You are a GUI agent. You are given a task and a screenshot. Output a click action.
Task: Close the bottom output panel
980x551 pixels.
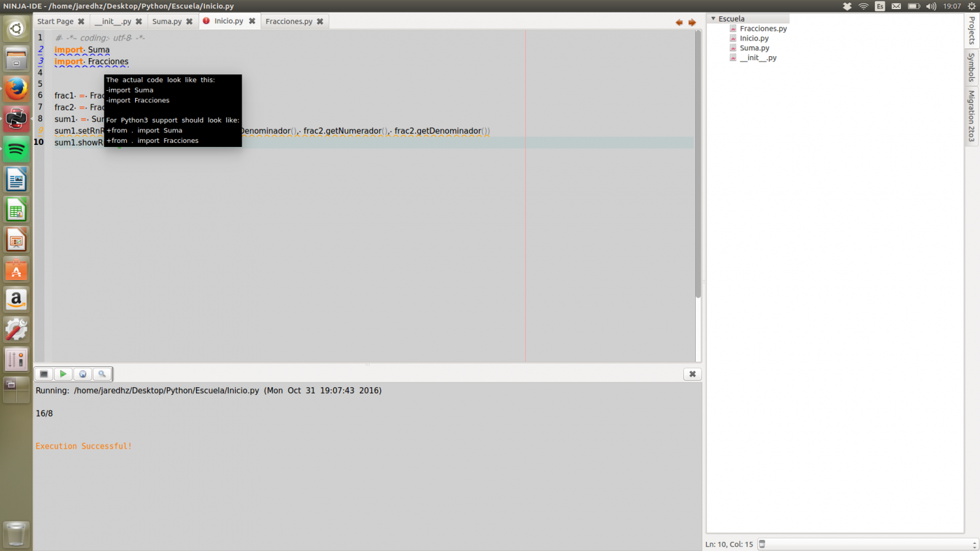693,374
